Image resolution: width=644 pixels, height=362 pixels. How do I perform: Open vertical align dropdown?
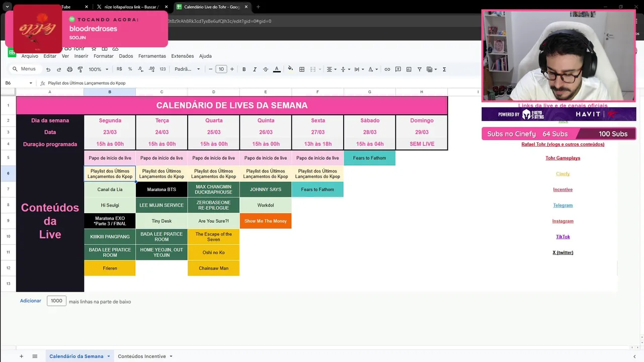pos(345,69)
